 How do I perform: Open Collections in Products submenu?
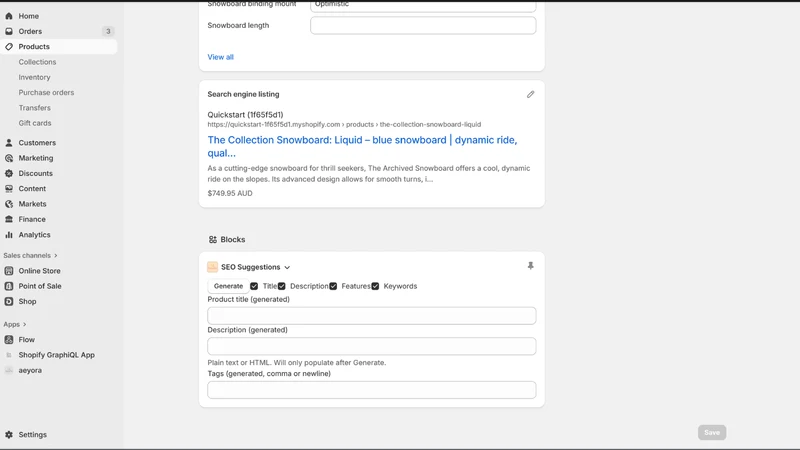pos(37,62)
